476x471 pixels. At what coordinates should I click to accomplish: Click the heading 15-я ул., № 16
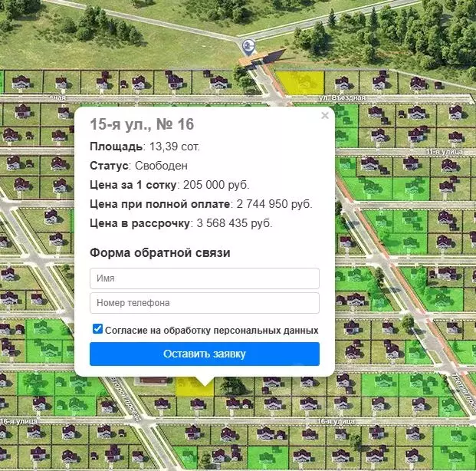point(142,124)
